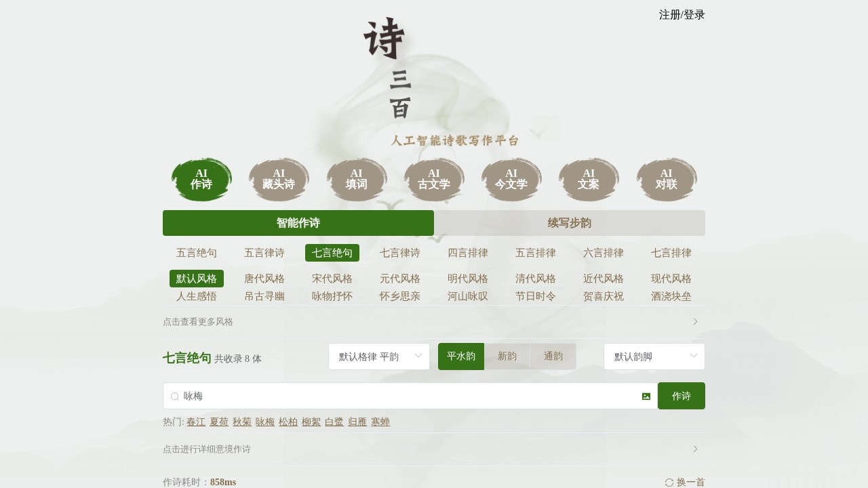Click the image upload icon in search box
Image resolution: width=868 pixels, height=488 pixels.
646,396
